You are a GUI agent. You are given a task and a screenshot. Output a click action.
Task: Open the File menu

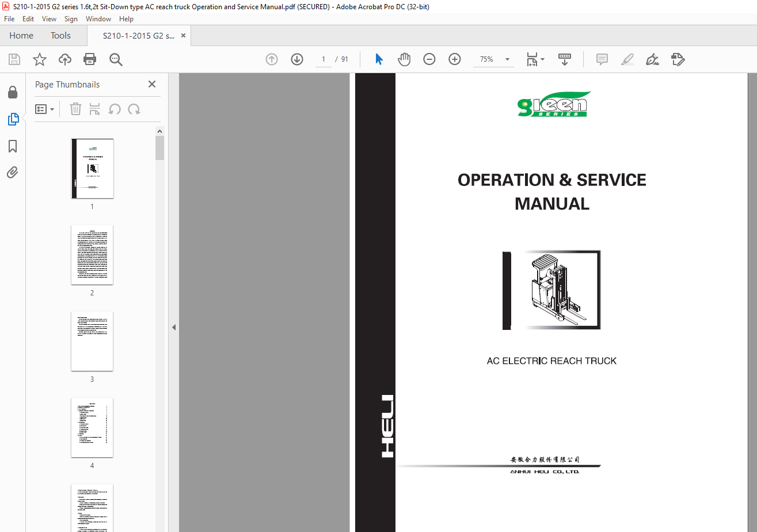click(x=9, y=19)
